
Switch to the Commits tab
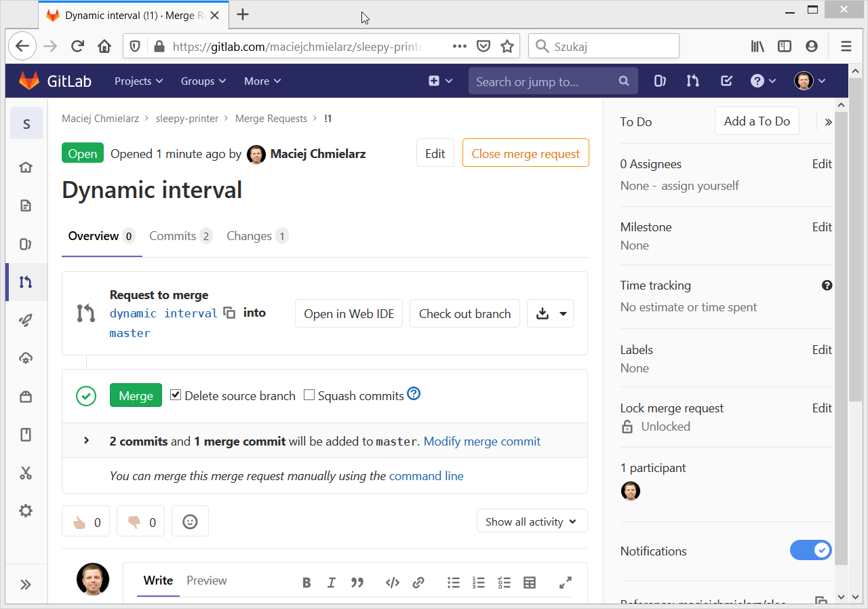[x=180, y=236]
